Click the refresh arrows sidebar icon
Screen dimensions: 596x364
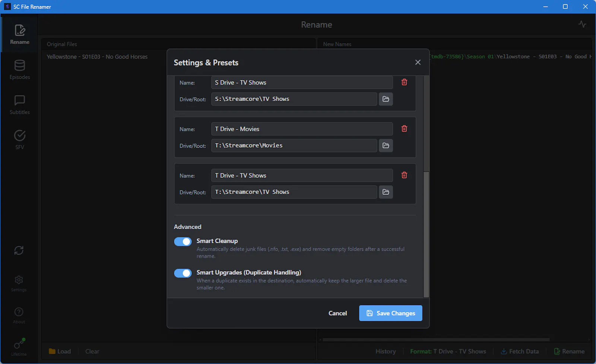click(19, 250)
